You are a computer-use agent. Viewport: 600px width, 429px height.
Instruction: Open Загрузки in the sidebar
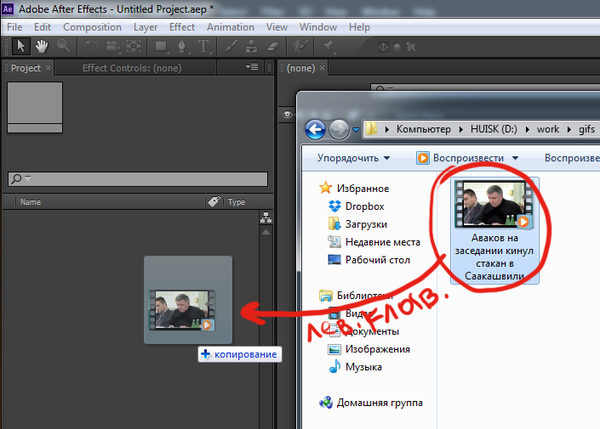coord(358,224)
